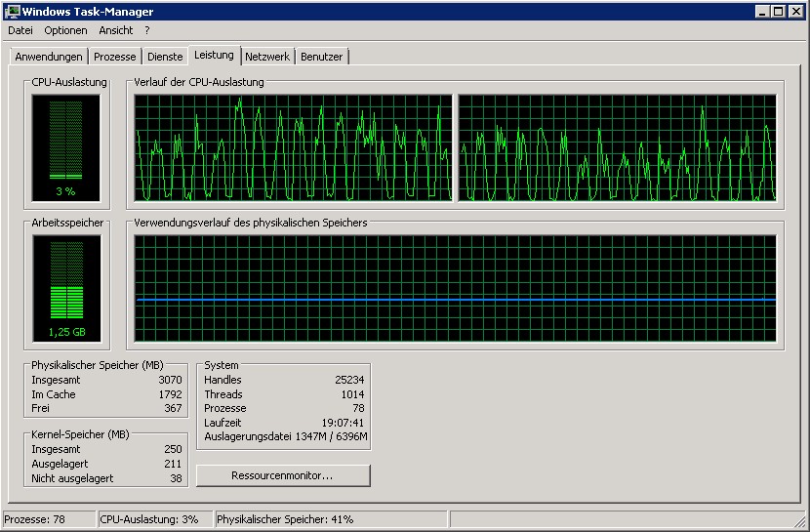
Task: Open the Datei menu
Action: [20, 30]
